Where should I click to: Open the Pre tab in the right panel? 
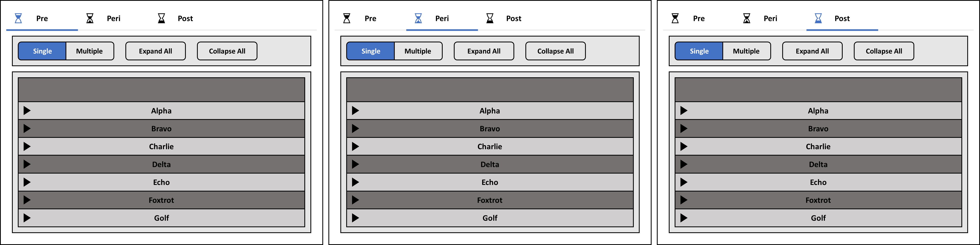click(x=699, y=18)
